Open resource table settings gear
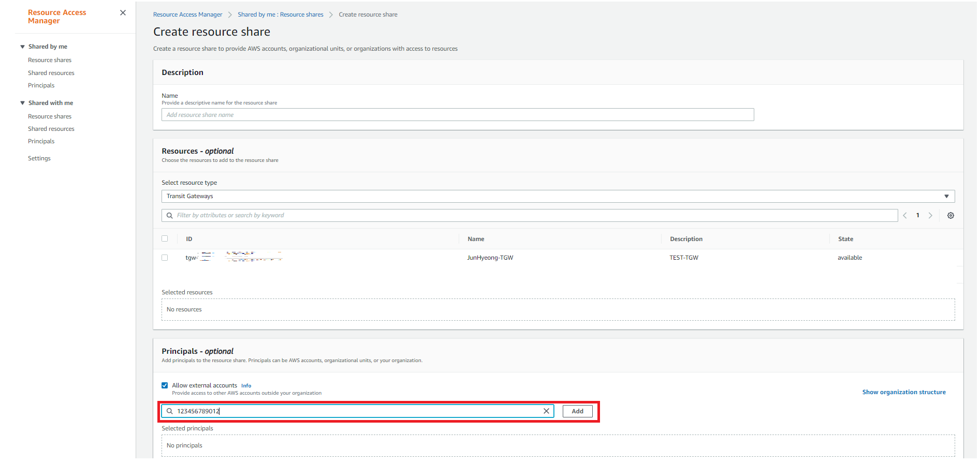980x464 pixels. point(950,216)
